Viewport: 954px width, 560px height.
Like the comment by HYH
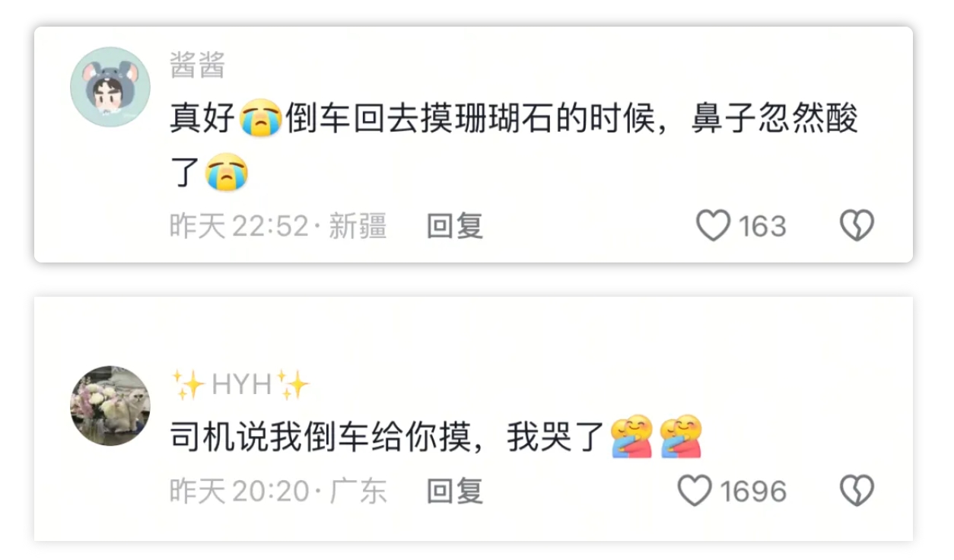[x=695, y=491]
